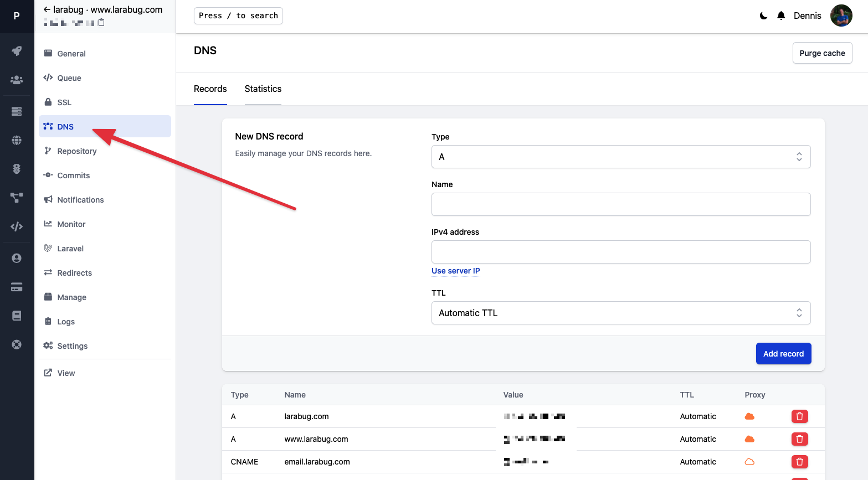Screen dimensions: 868x480
Task: Open the book icon in the dark sidebar
Action: 17,316
